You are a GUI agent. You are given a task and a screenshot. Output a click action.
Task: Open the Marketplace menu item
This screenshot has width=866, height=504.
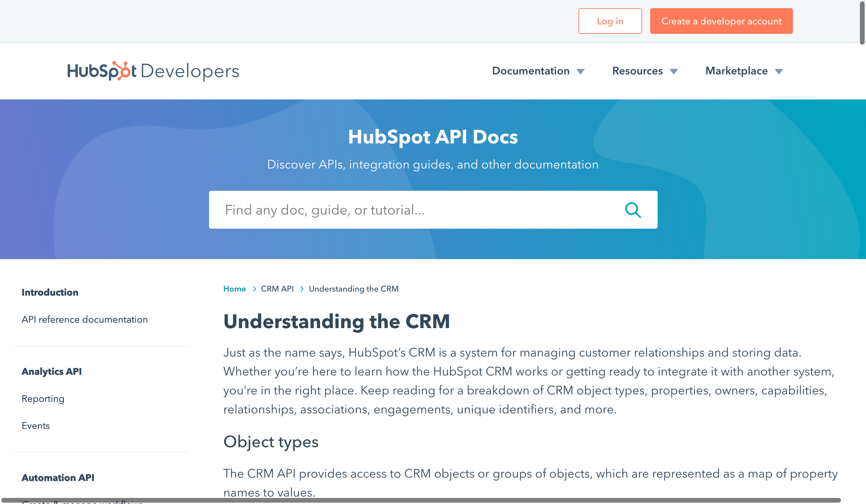[736, 71]
